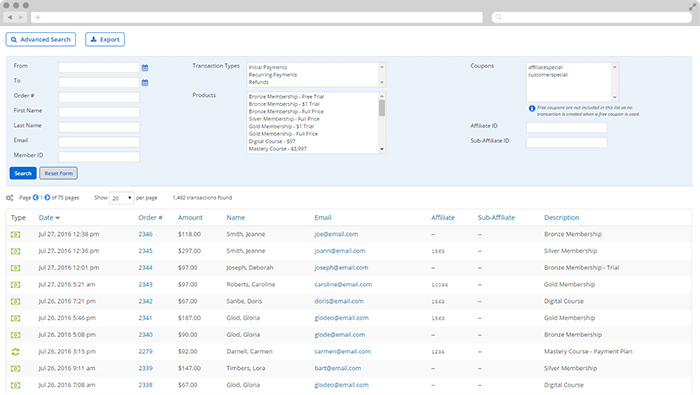Click the Order # input field
Viewport: 700px width, 395px height.
(x=99, y=97)
